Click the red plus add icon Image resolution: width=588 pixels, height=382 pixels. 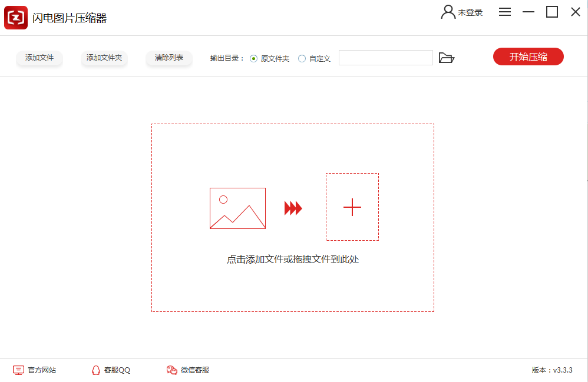(352, 207)
